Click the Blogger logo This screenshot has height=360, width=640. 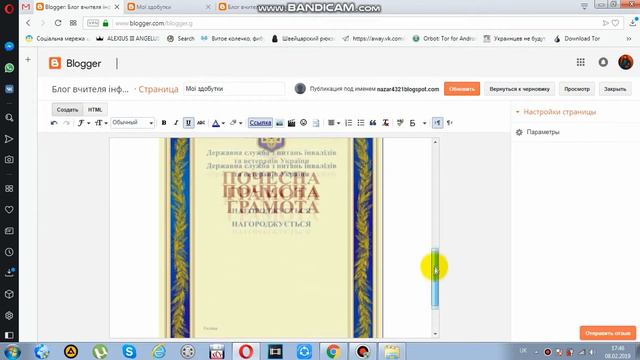click(x=75, y=63)
